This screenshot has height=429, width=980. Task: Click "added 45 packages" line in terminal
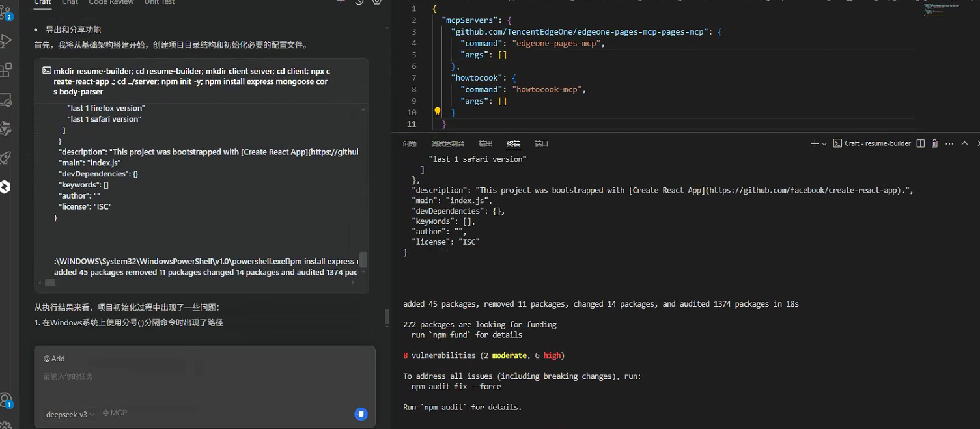click(x=601, y=303)
